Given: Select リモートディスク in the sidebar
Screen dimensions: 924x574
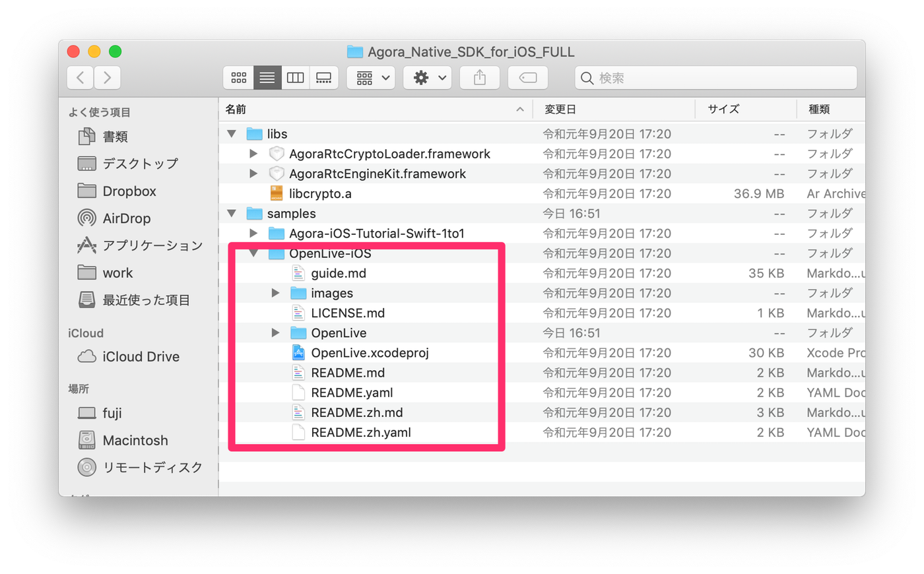Looking at the screenshot, I should click(x=140, y=467).
